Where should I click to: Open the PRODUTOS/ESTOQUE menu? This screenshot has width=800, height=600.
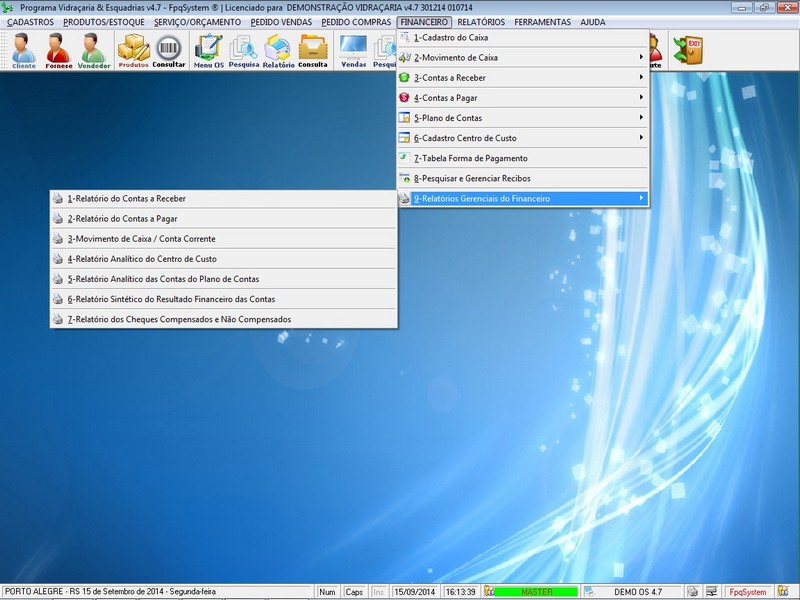pyautogui.click(x=106, y=22)
